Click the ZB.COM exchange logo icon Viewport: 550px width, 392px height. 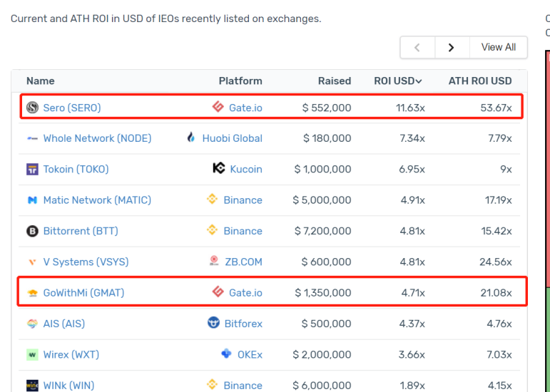tap(214, 261)
